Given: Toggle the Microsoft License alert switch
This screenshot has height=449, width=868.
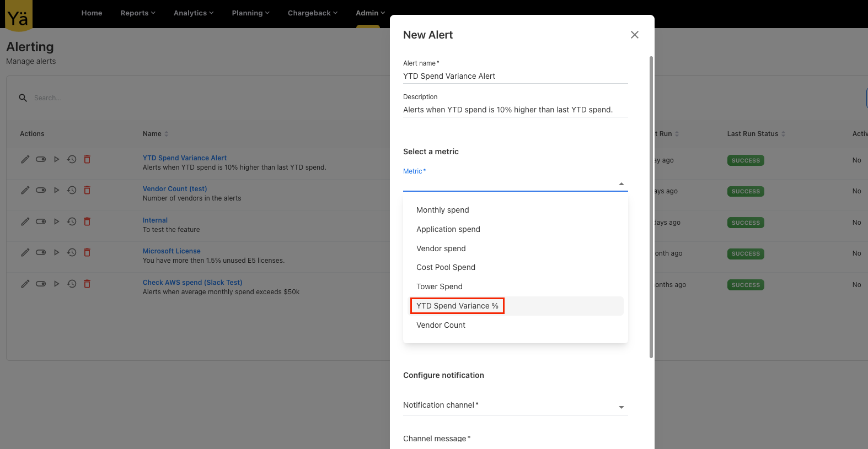Looking at the screenshot, I should (41, 252).
